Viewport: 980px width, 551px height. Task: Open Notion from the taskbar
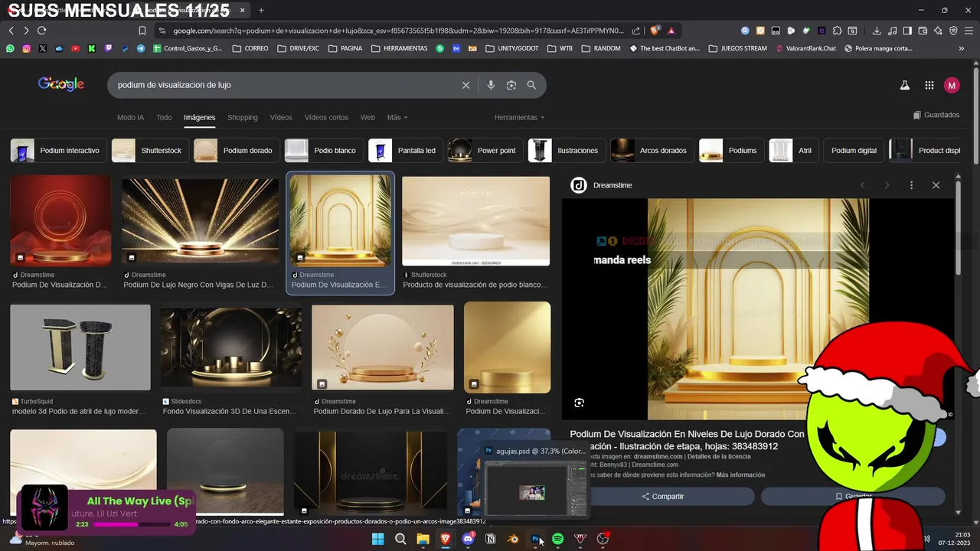pos(491,539)
